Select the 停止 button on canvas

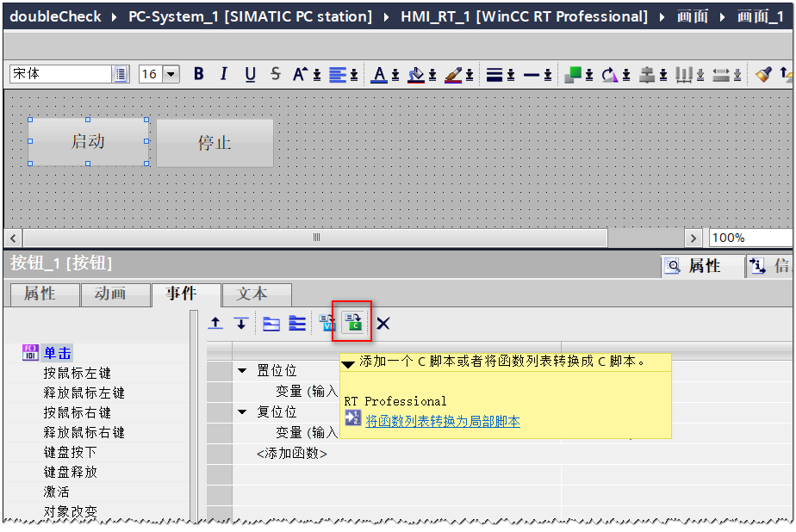tap(215, 143)
